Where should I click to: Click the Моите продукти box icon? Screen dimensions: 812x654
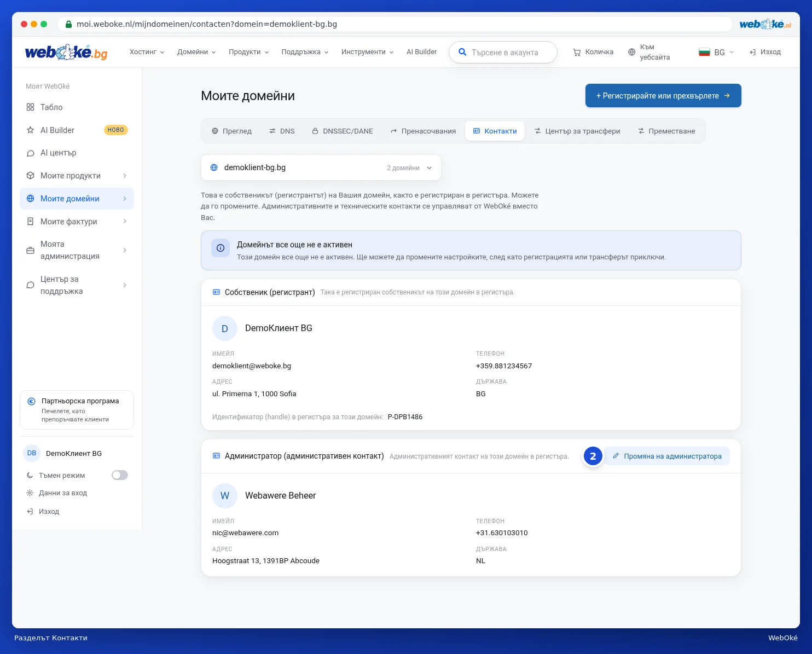click(31, 176)
